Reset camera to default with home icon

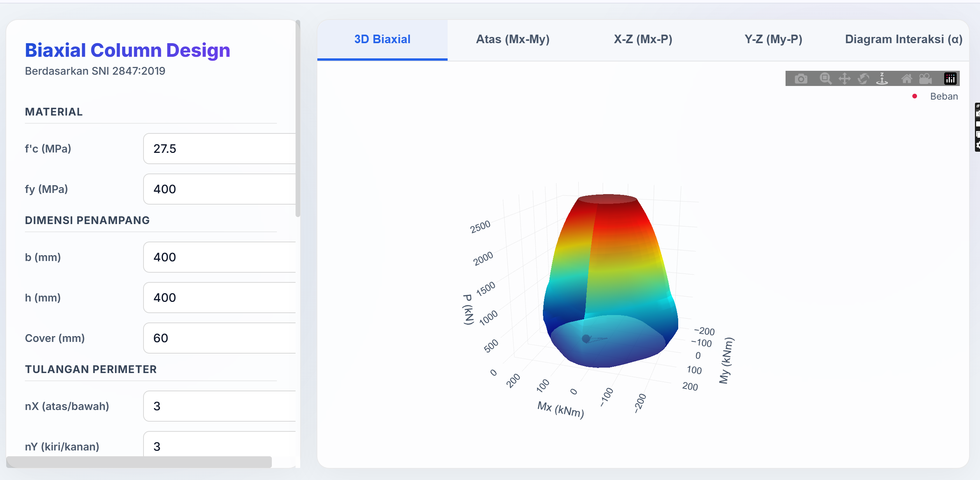pyautogui.click(x=906, y=79)
